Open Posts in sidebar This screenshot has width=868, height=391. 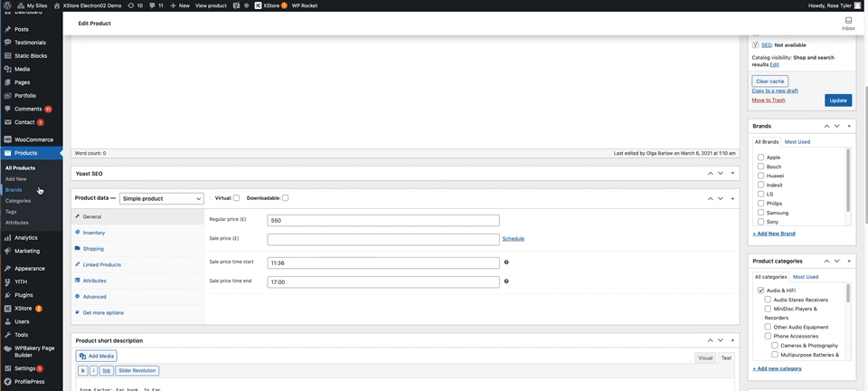22,29
